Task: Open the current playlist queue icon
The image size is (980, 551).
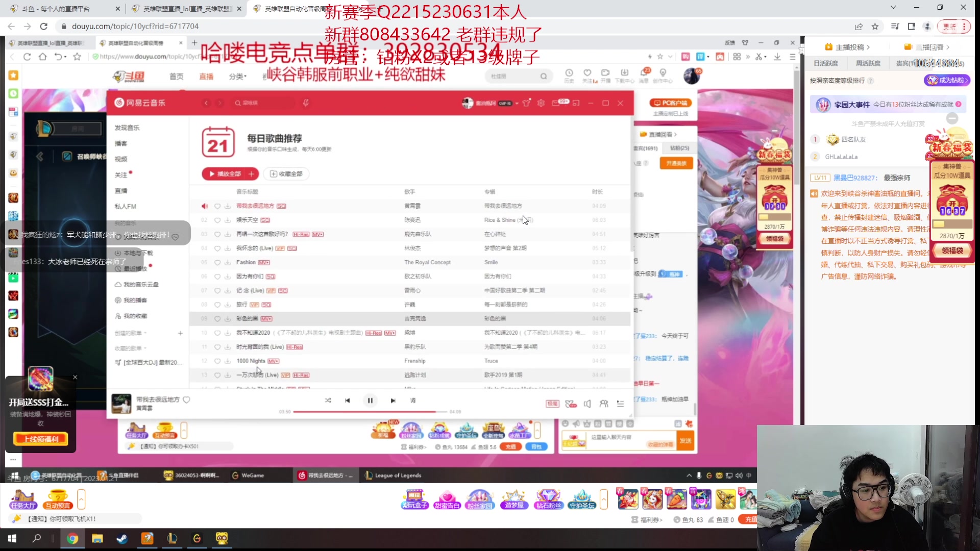Action: coord(621,403)
